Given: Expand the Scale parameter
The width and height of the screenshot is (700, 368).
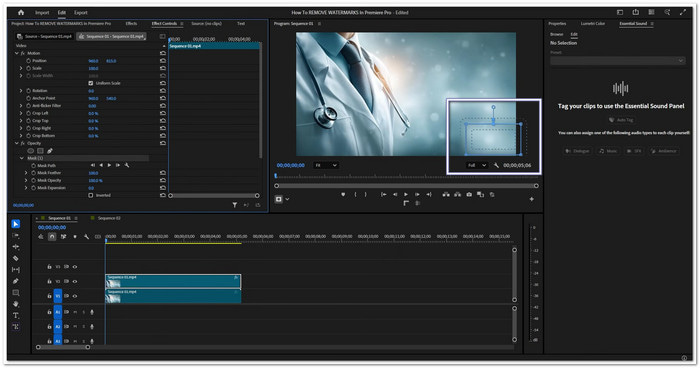Looking at the screenshot, I should (x=21, y=68).
